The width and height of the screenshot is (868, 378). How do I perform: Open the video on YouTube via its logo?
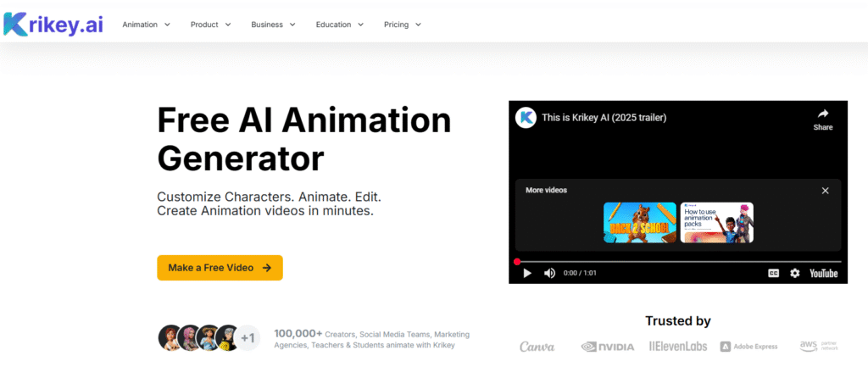coord(824,273)
